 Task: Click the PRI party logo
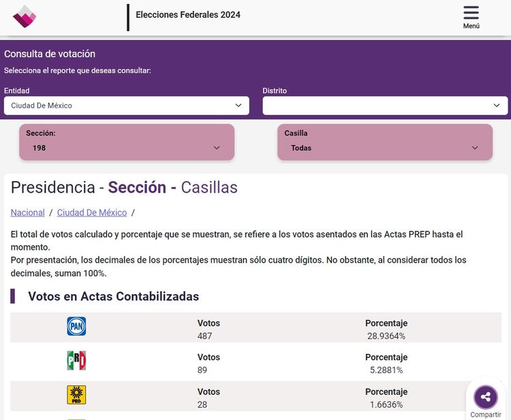(x=76, y=361)
